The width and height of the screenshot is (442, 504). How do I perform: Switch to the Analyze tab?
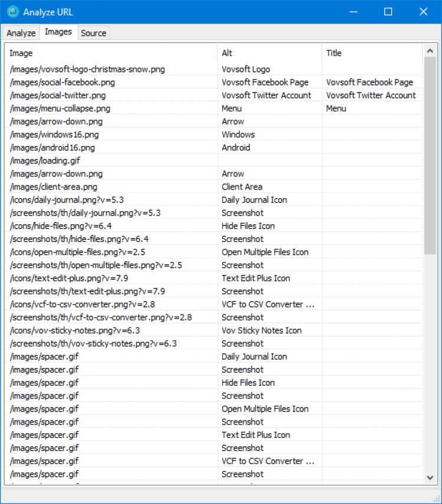(x=21, y=33)
